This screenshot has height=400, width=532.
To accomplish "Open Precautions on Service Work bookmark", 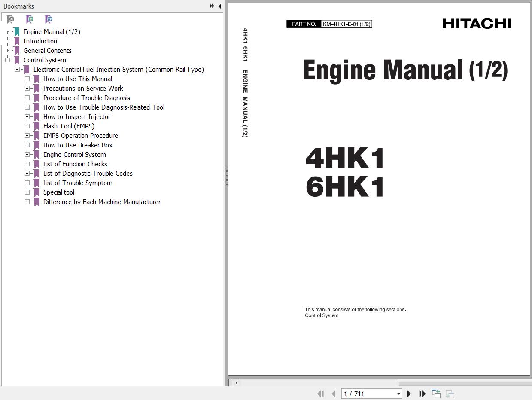I will coord(83,89).
